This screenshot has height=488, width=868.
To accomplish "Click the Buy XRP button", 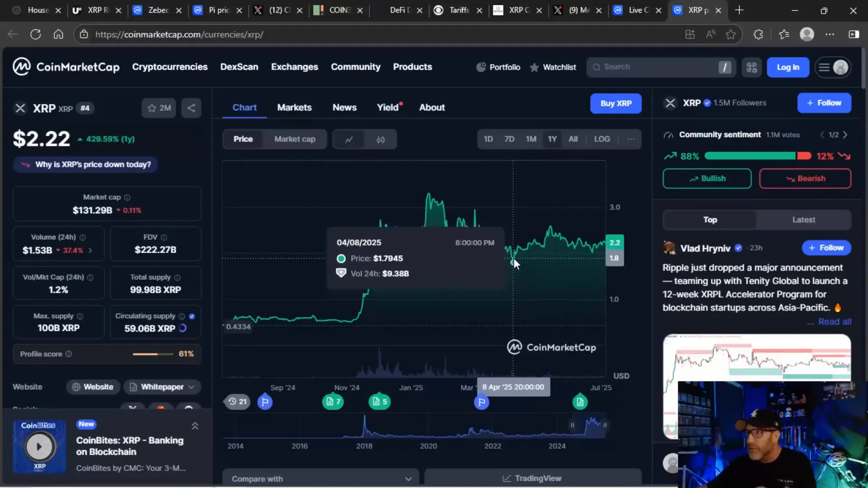I will pos(616,103).
